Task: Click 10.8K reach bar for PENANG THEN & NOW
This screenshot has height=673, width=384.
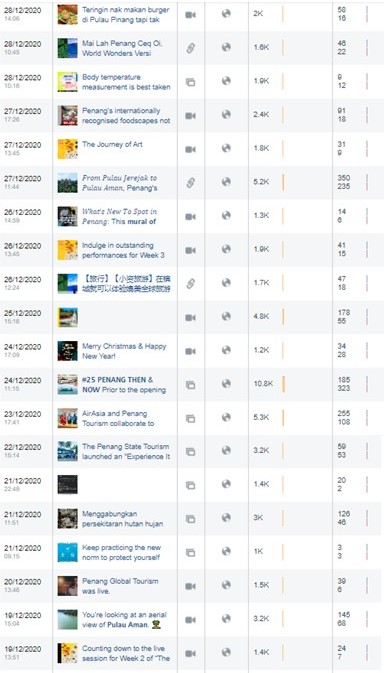Action: [284, 384]
